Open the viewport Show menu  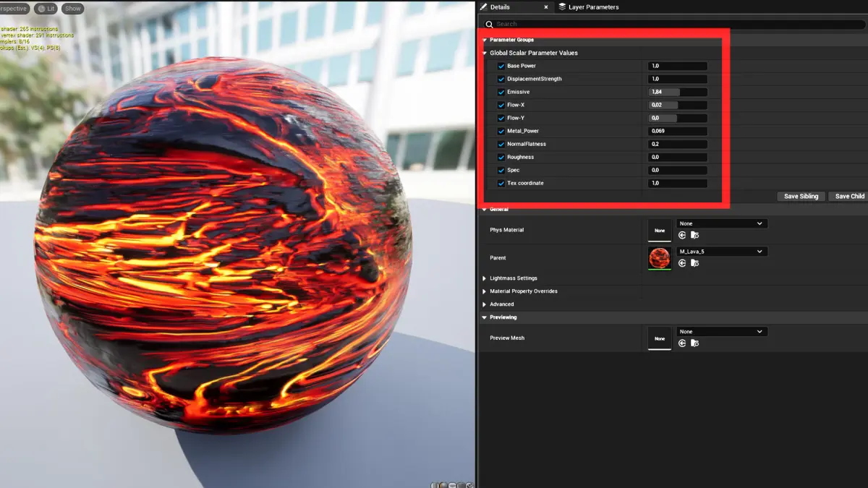pos(72,9)
